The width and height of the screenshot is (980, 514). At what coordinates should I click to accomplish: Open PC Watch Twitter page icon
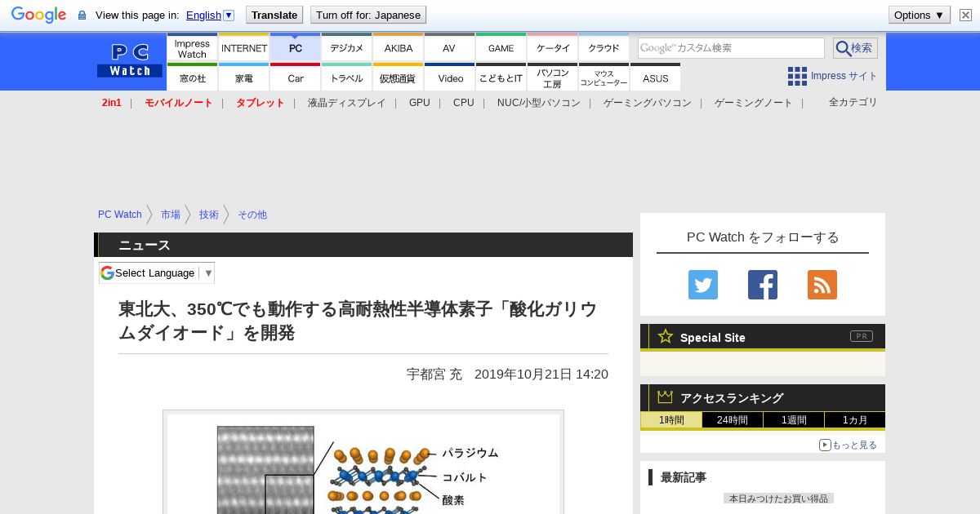(x=703, y=285)
